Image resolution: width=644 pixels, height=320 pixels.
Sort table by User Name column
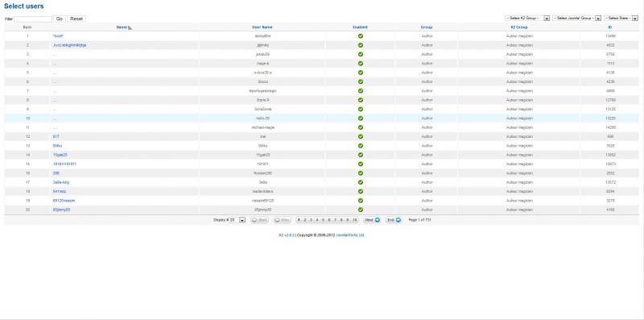coord(262,27)
